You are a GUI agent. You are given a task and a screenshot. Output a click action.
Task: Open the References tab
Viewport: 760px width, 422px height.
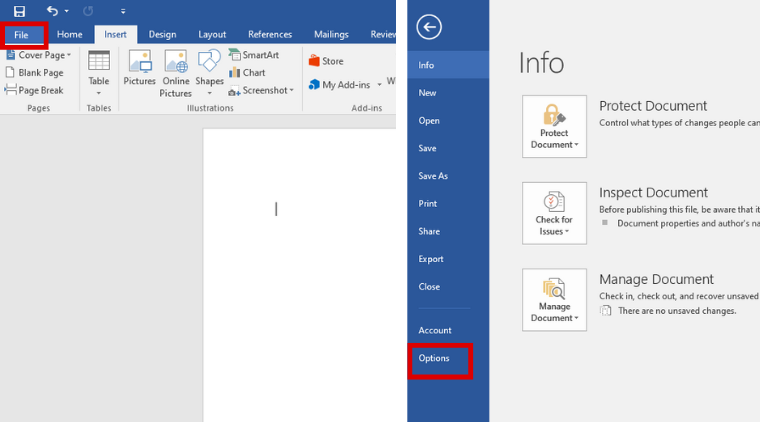click(270, 34)
